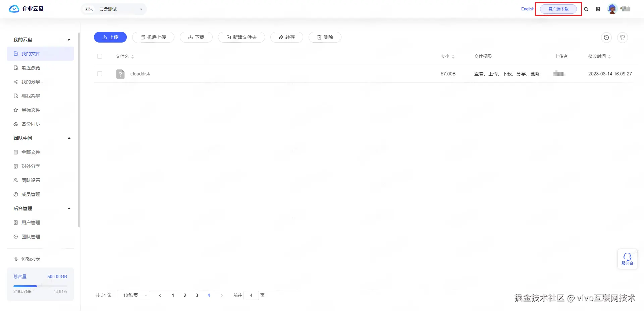Select 星标文件 in the sidebar

[x=31, y=110]
